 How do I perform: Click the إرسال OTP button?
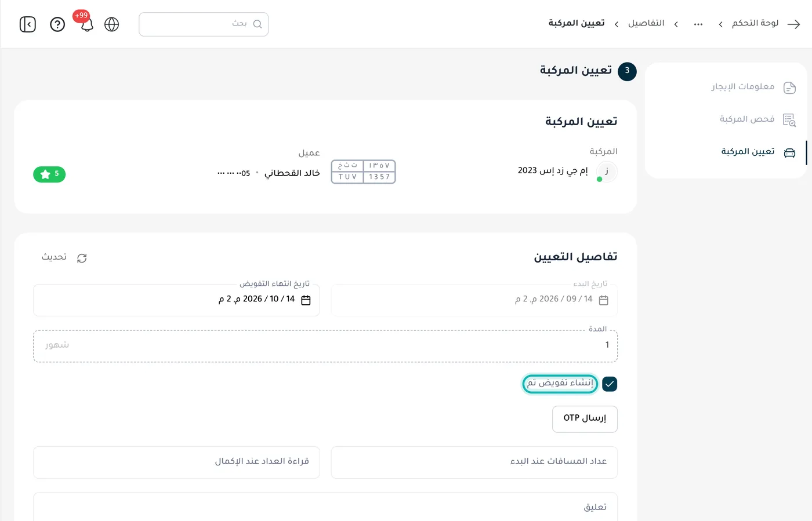click(585, 419)
